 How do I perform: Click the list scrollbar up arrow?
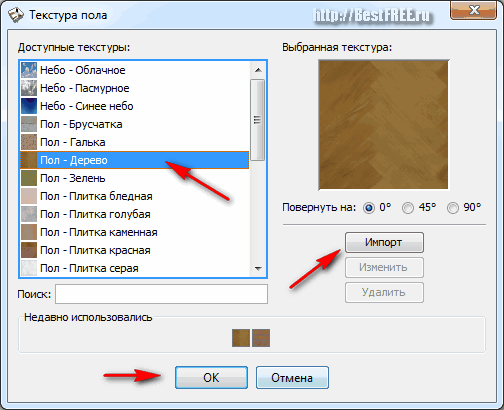(x=258, y=70)
